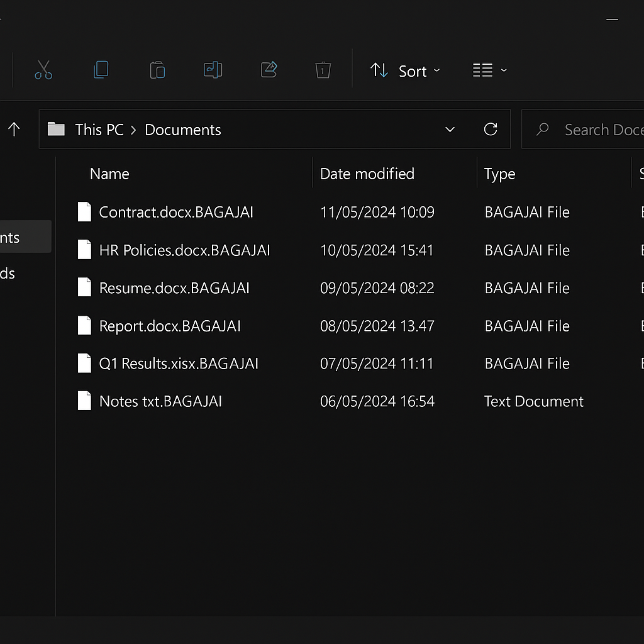Click the Rename icon in toolbar
Viewport: 644px width, 644px height.
click(213, 70)
